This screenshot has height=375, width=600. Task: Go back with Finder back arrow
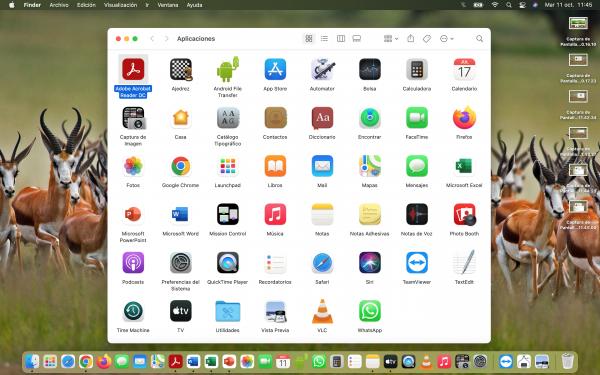point(152,39)
